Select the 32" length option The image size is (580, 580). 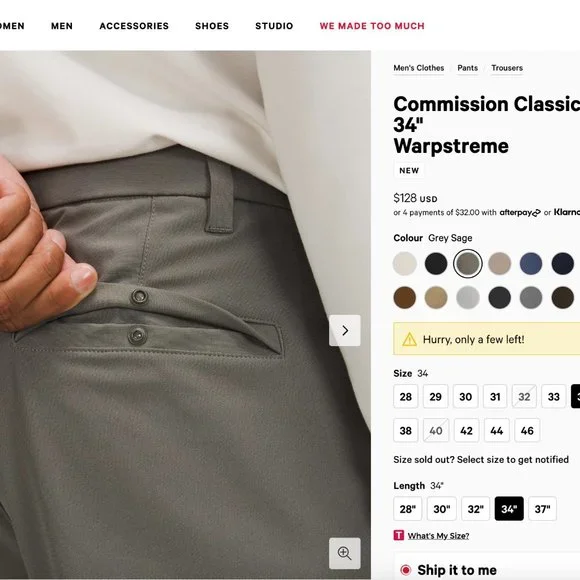(x=475, y=509)
